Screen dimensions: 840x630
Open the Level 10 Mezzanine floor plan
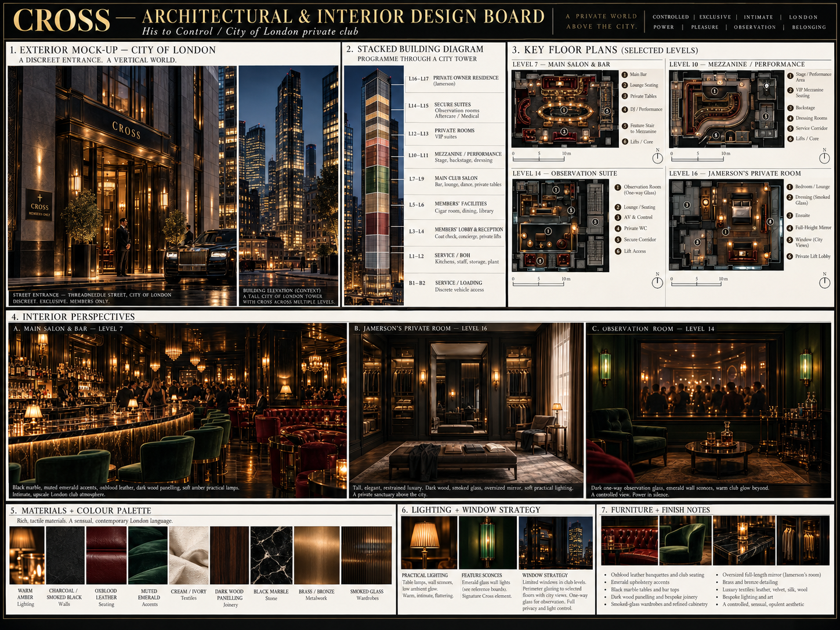pyautogui.click(x=726, y=109)
